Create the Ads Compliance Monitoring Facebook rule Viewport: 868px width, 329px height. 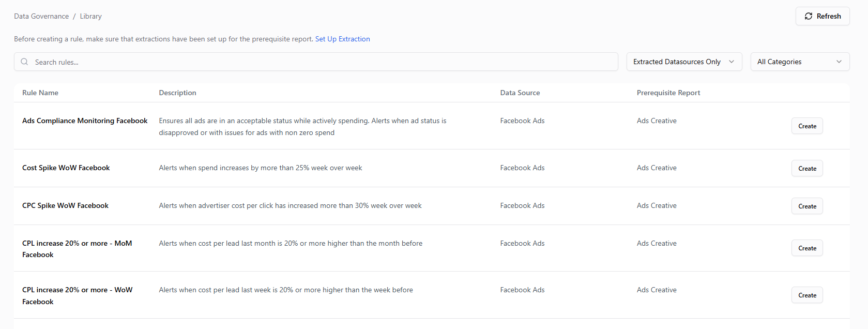pyautogui.click(x=806, y=126)
